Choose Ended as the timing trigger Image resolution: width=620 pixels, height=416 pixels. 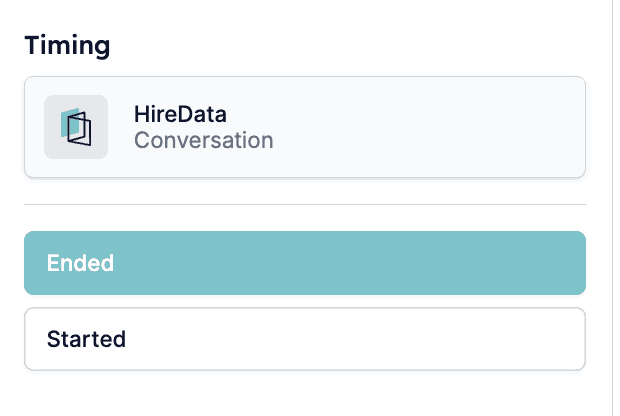[305, 263]
